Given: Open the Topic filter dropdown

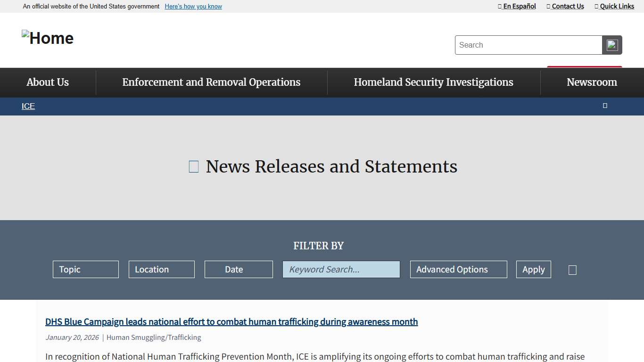Looking at the screenshot, I should (85, 269).
